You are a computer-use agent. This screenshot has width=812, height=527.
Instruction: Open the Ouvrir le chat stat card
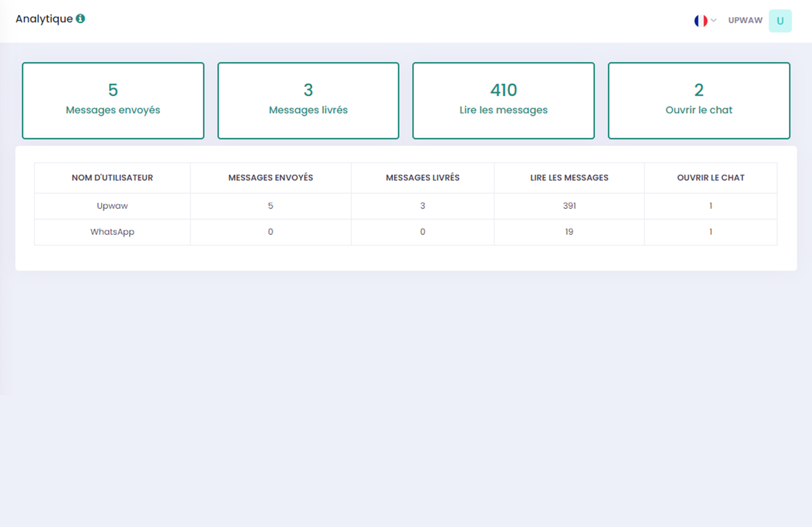699,101
